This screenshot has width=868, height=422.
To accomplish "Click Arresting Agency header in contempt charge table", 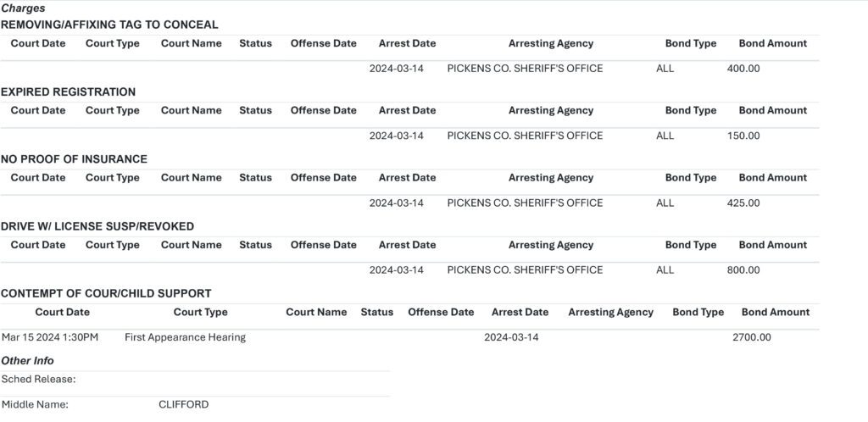I will (x=610, y=312).
